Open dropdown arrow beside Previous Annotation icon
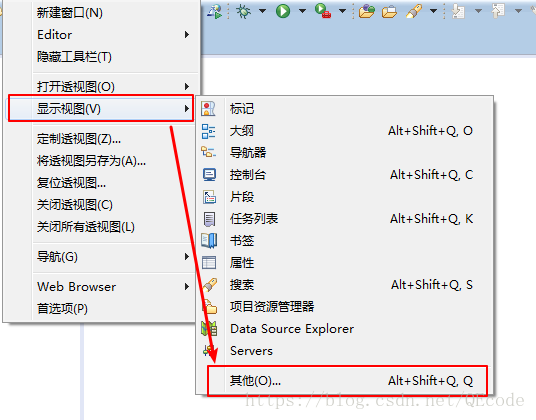 [518, 11]
